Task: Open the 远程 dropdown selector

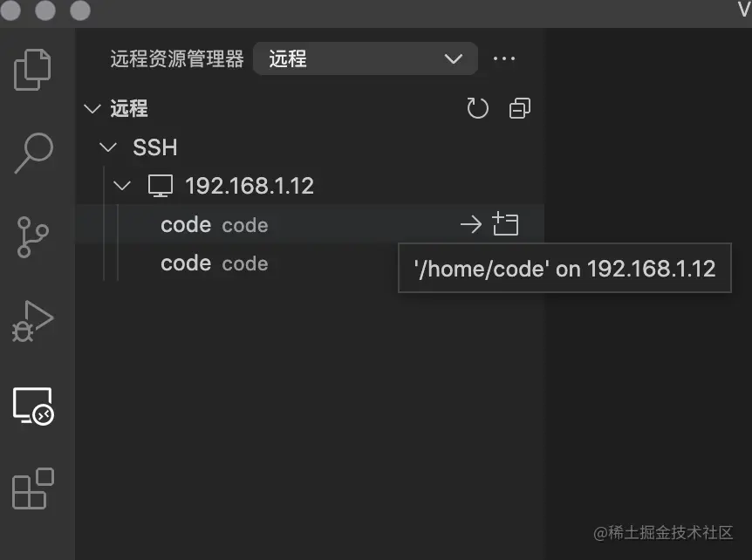Action: [x=365, y=58]
